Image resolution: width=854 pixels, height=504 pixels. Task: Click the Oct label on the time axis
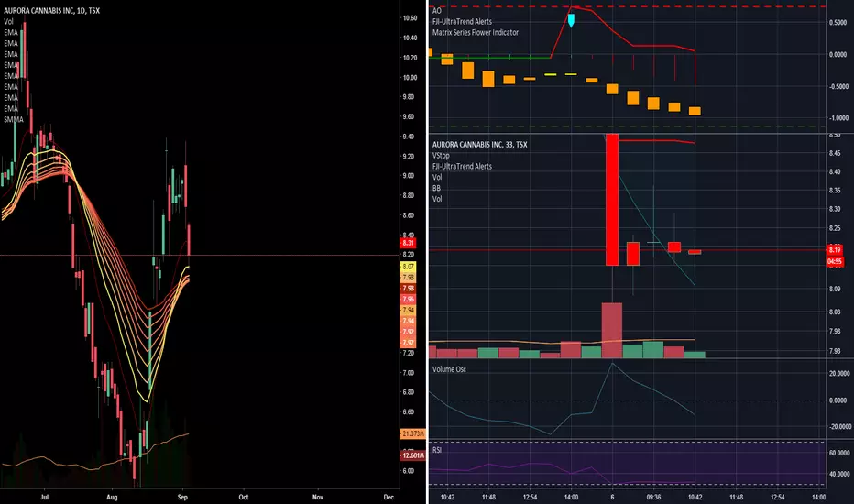coord(244,497)
